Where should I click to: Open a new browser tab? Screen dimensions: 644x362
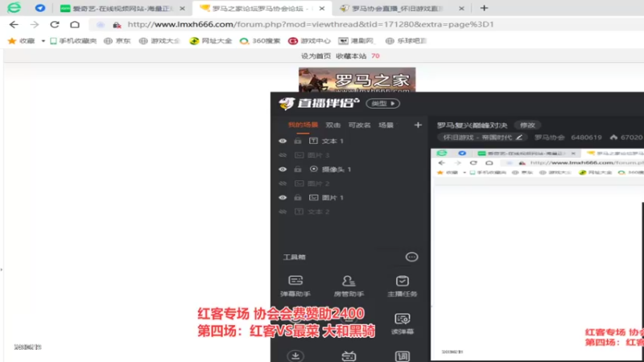485,8
